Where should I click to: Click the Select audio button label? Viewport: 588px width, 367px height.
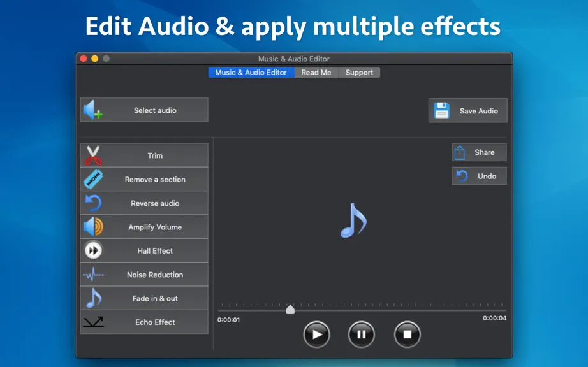[x=155, y=110]
